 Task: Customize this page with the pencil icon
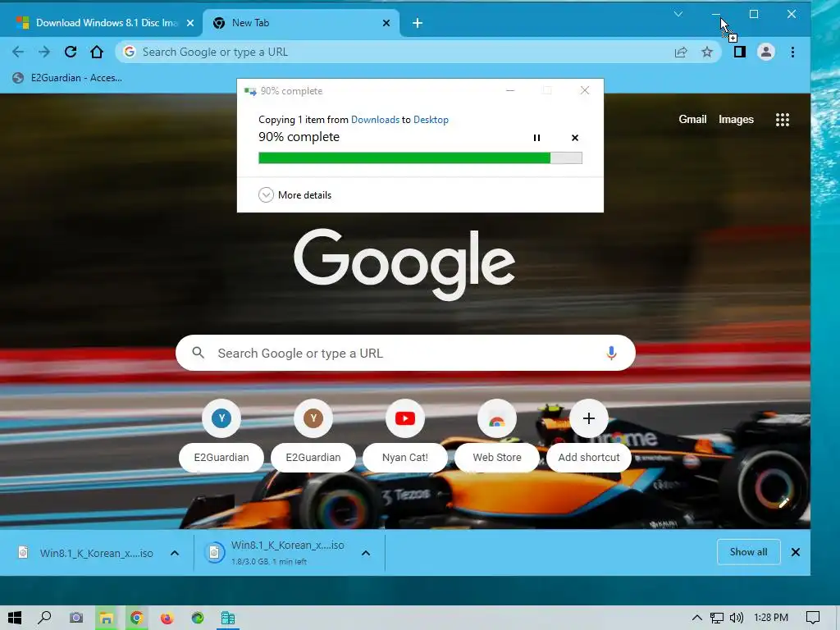783,503
